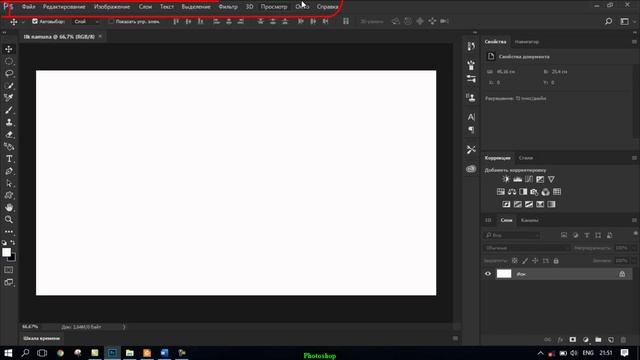
Task: Open Character panel (A icon) in side strip
Action: pos(471,117)
